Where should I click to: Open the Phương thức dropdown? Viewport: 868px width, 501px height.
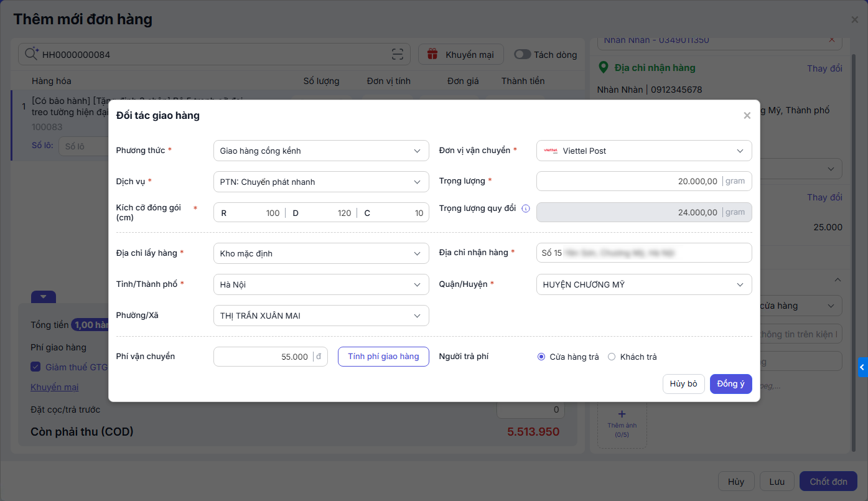point(320,151)
